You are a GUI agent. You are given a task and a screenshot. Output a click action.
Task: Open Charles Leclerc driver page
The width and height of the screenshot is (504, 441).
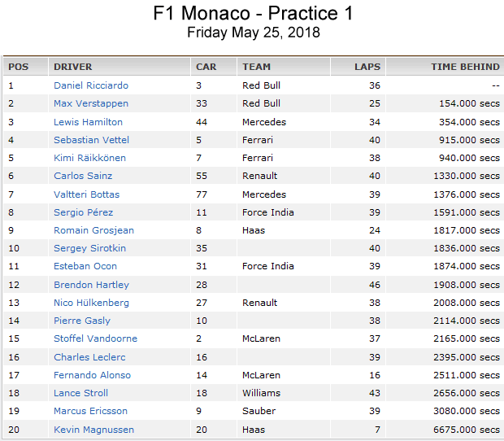[x=89, y=357]
